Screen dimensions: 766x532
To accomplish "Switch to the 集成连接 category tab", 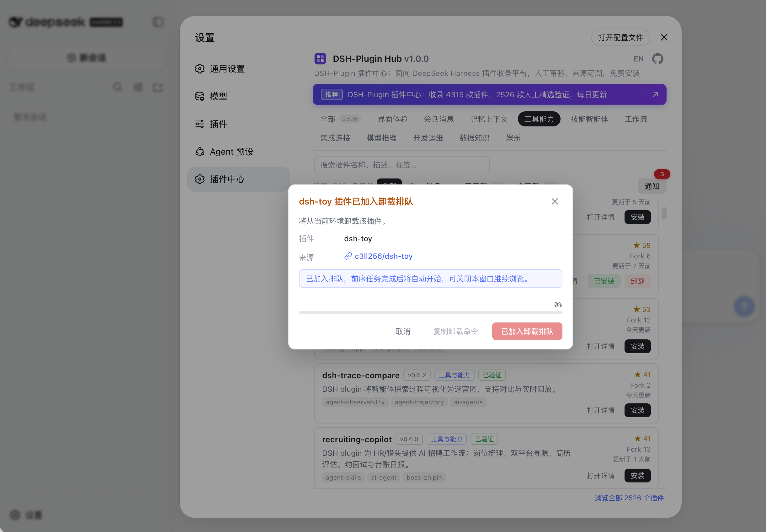I will click(335, 138).
